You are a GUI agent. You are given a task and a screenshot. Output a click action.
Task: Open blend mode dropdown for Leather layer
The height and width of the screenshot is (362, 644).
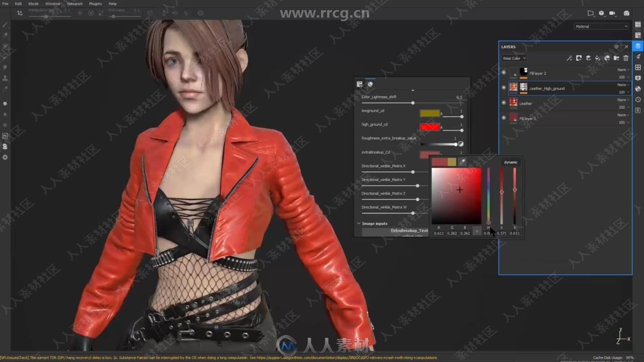[623, 100]
